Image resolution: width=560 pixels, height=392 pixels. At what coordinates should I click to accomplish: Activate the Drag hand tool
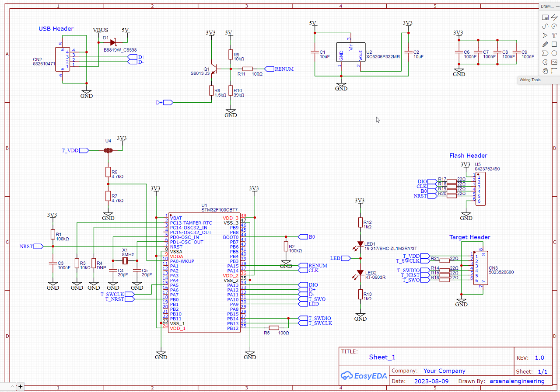click(545, 71)
